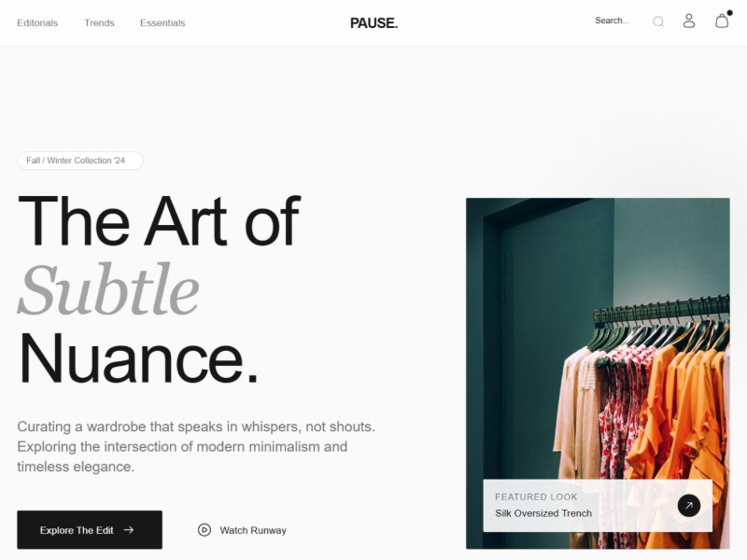
Task: Open the Editorials menu item
Action: pyautogui.click(x=37, y=22)
